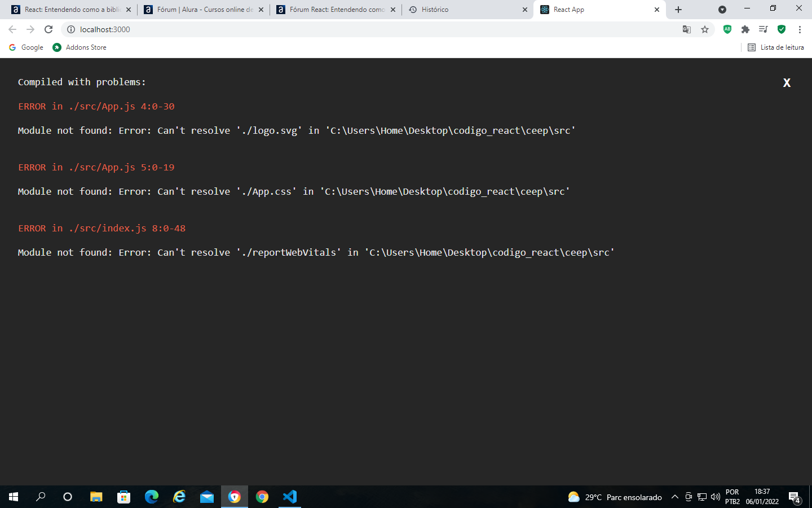
Task: Open Windows taskbar search
Action: pyautogui.click(x=41, y=497)
